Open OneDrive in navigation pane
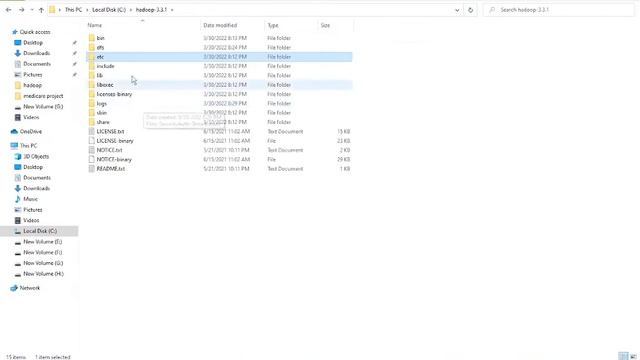 (x=31, y=131)
